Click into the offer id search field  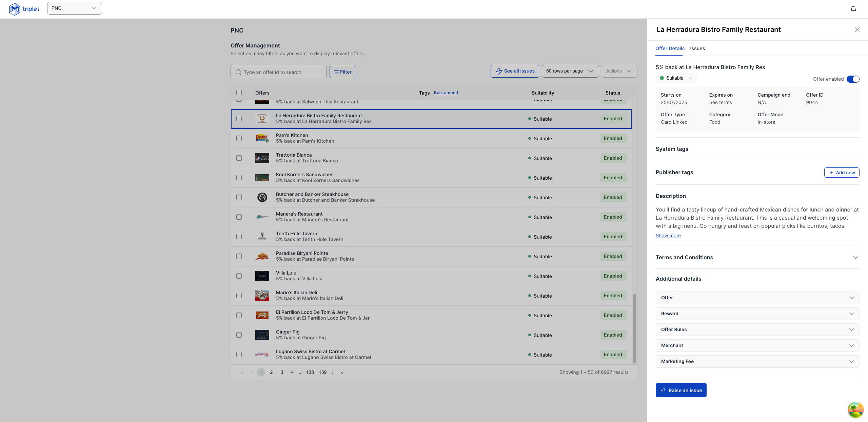[278, 72]
